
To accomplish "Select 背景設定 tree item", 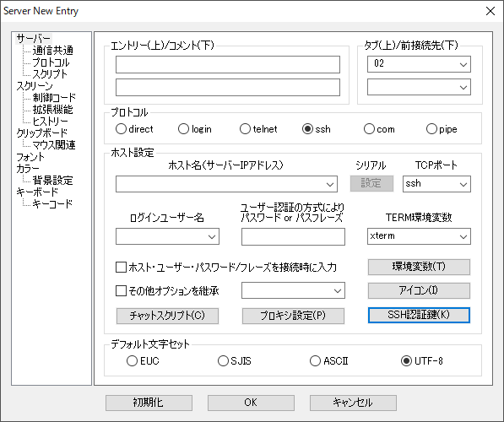I will (x=52, y=181).
